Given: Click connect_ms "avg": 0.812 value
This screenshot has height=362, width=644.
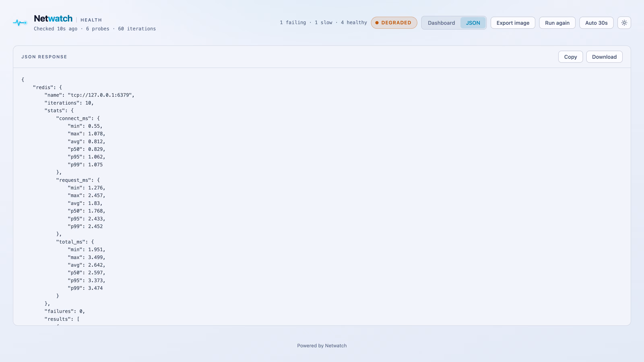Looking at the screenshot, I should coord(87,142).
